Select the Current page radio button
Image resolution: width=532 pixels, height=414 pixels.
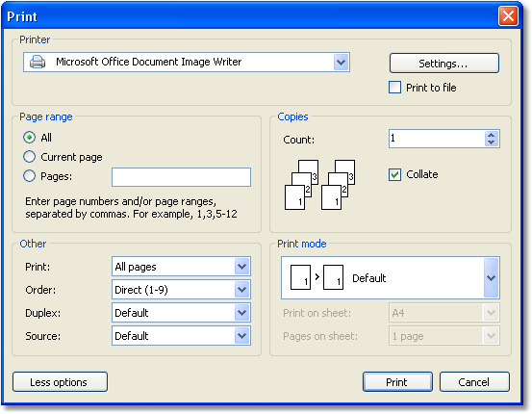pyautogui.click(x=29, y=157)
